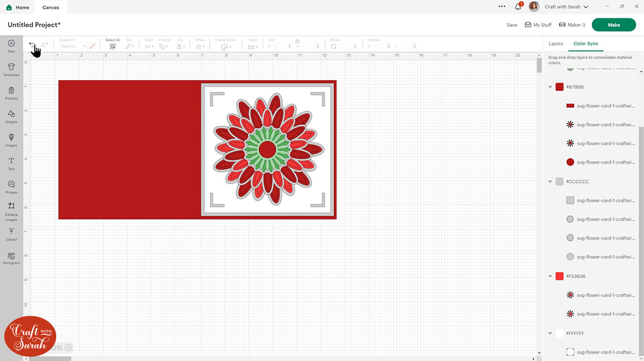Screen dimensions: 644x361
Task: Click the Position X field
Action: coord(381,46)
